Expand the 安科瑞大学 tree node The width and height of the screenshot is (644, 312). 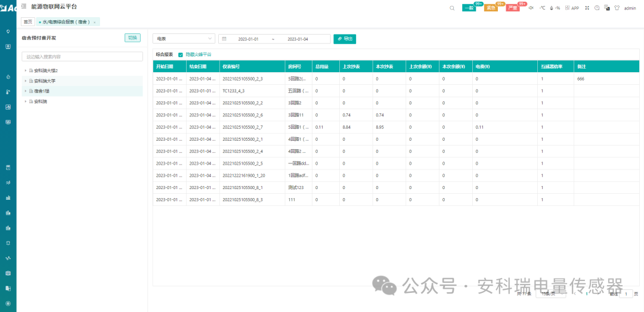coord(26,81)
